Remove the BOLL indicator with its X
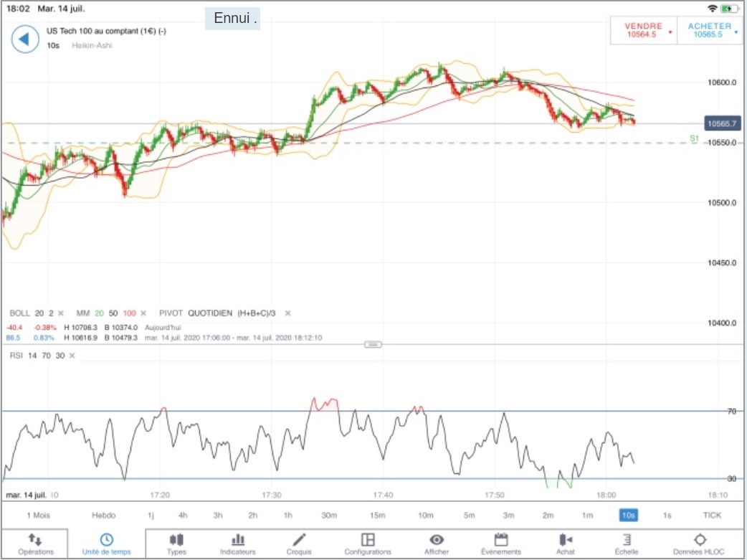747x560 pixels. tap(60, 313)
